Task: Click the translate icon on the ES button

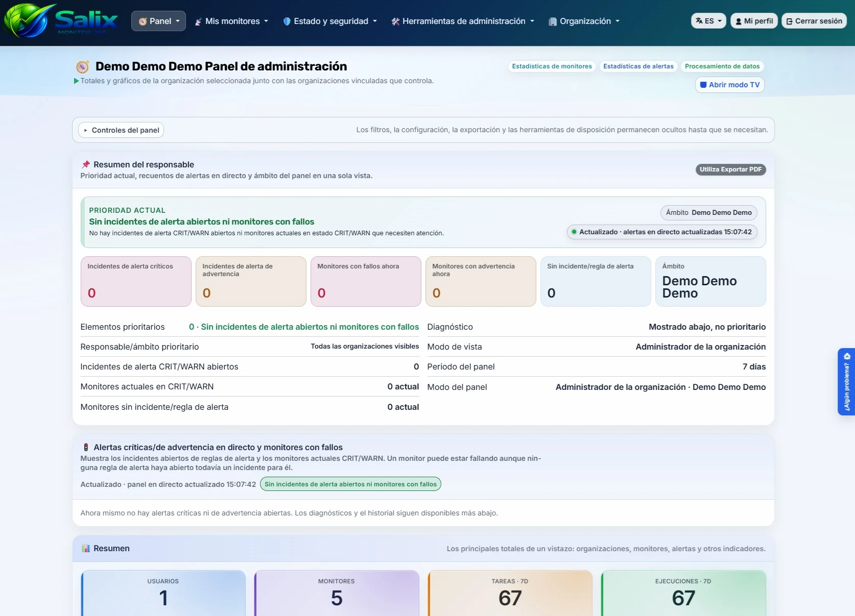Action: 699,21
